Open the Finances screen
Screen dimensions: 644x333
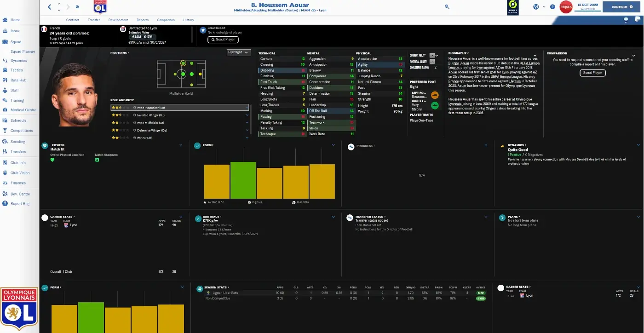pyautogui.click(x=18, y=183)
